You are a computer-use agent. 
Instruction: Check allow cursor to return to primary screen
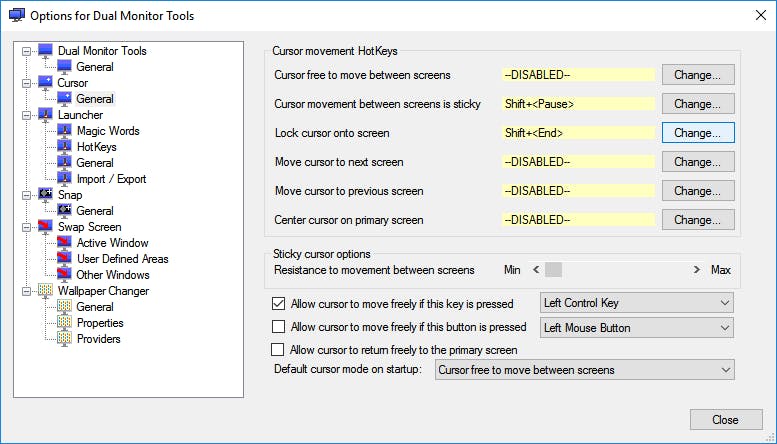click(x=279, y=350)
